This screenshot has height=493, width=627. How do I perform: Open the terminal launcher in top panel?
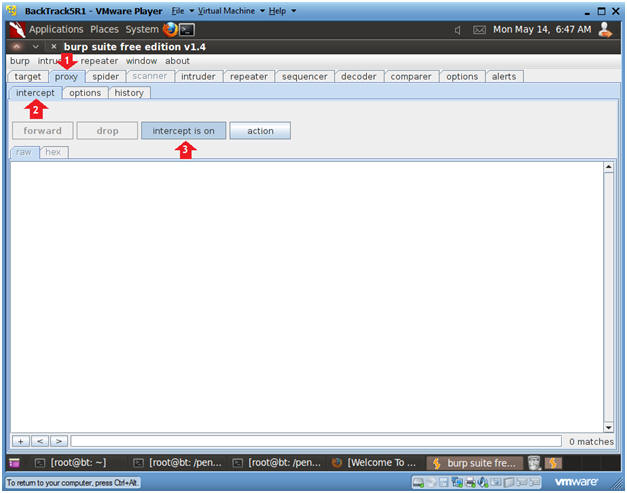point(187,30)
